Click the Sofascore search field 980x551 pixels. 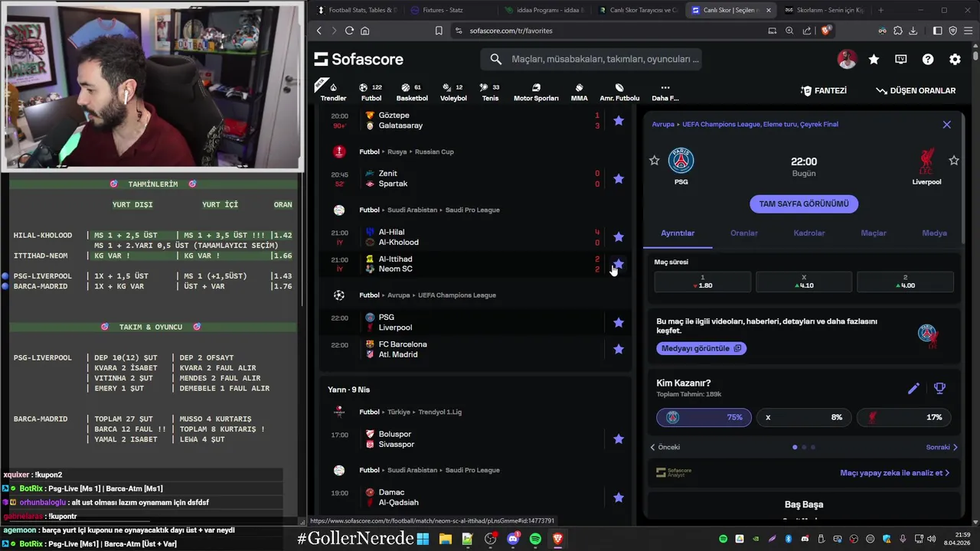591,59
